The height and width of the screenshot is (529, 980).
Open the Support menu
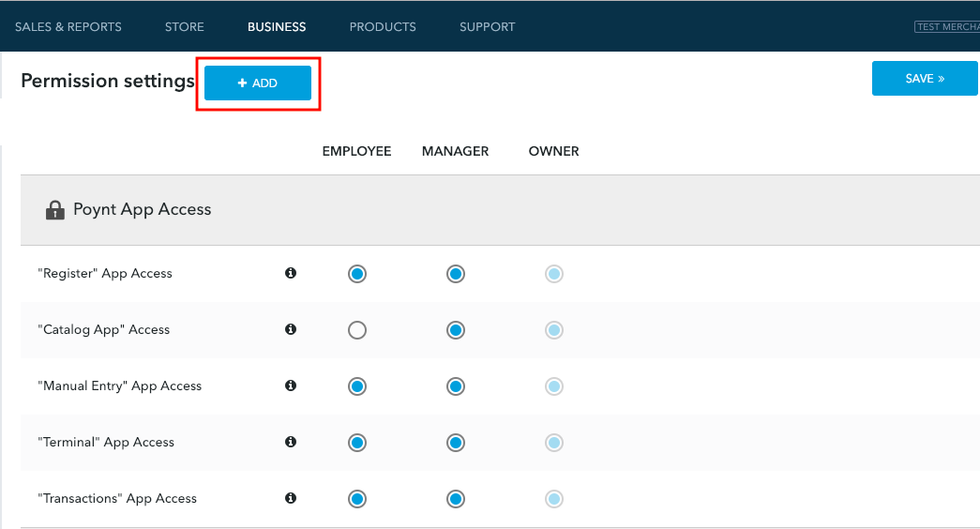488,27
